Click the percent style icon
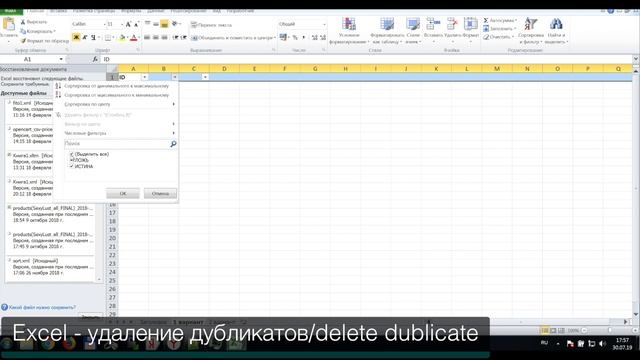The height and width of the screenshot is (360, 640). click(x=295, y=38)
